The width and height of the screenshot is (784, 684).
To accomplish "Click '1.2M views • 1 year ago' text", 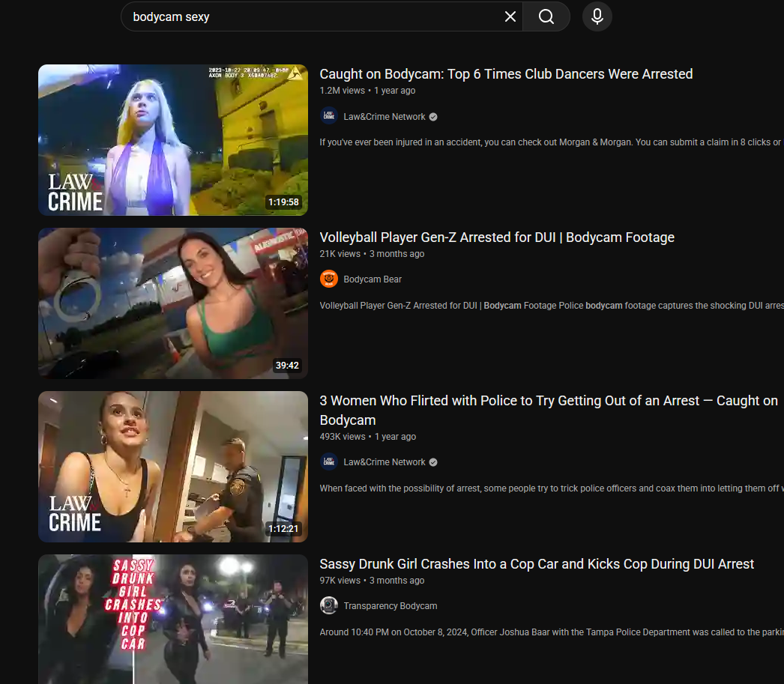I will (x=367, y=91).
